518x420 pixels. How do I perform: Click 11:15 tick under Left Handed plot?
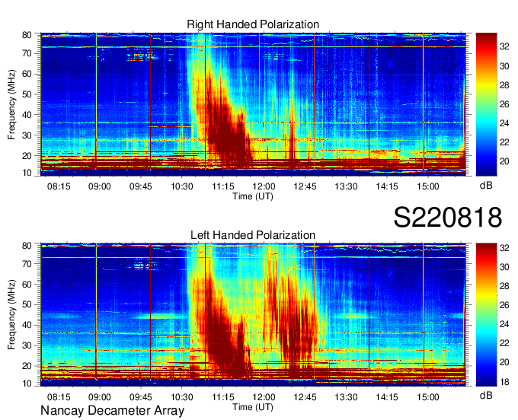point(223,397)
